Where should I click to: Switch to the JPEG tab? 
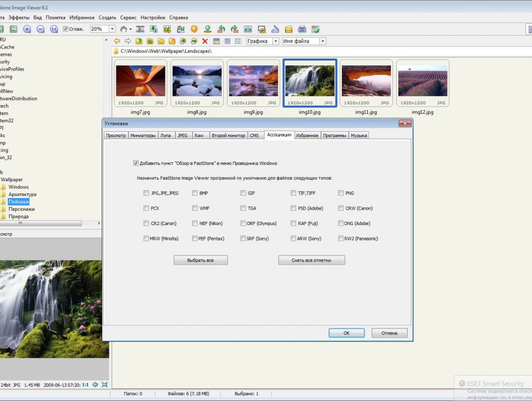tap(183, 135)
